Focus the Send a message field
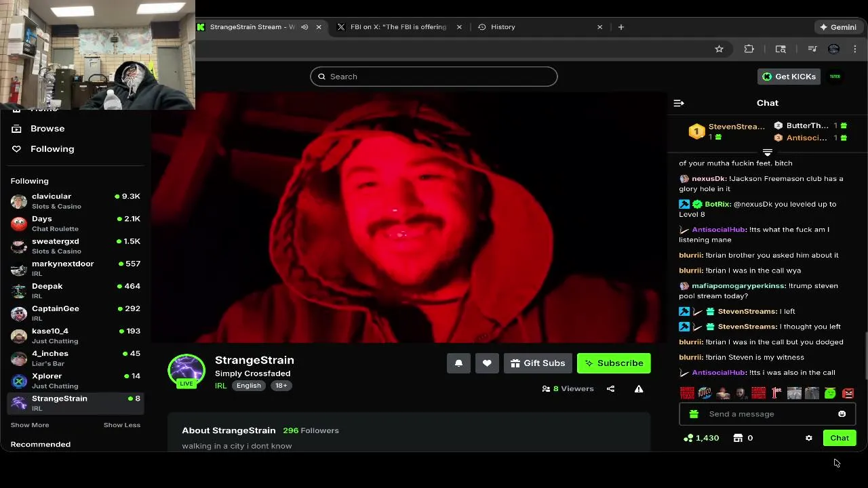The image size is (868, 488). click(768, 414)
